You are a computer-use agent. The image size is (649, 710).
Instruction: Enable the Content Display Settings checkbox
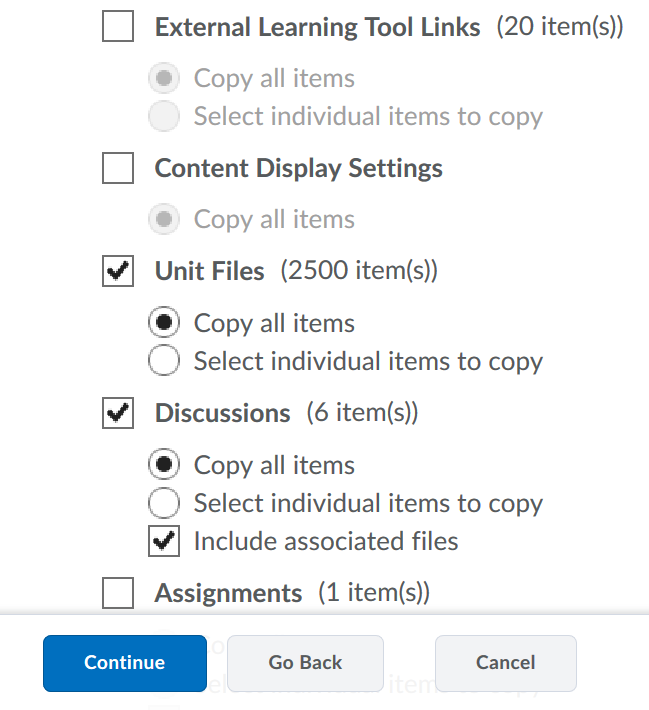click(118, 168)
